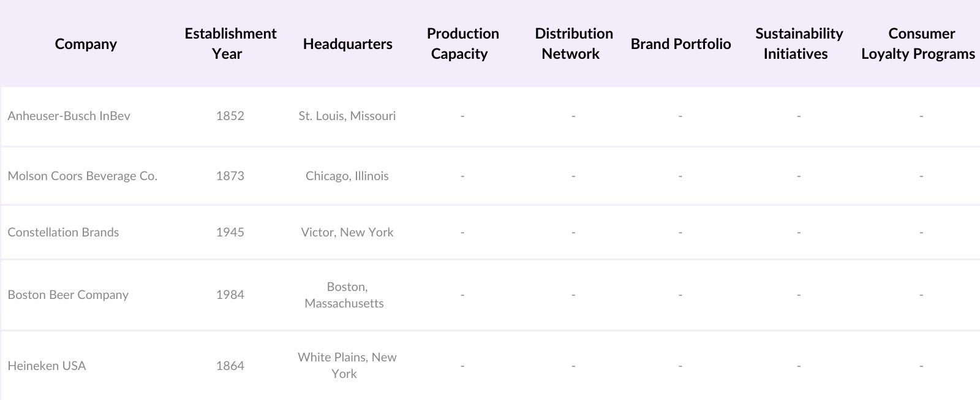Click the Consumer Loyalty Programs header
980x400 pixels.
click(921, 43)
